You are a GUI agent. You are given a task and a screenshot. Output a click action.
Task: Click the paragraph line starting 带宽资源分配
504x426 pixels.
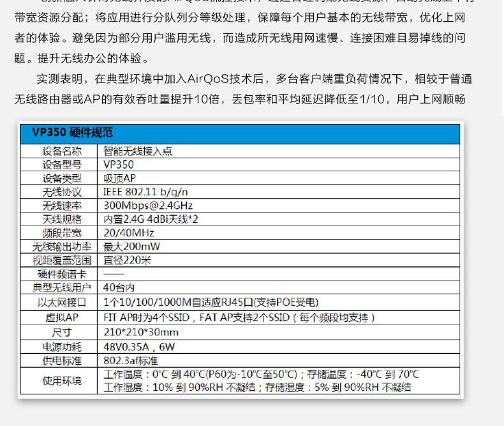point(240,17)
